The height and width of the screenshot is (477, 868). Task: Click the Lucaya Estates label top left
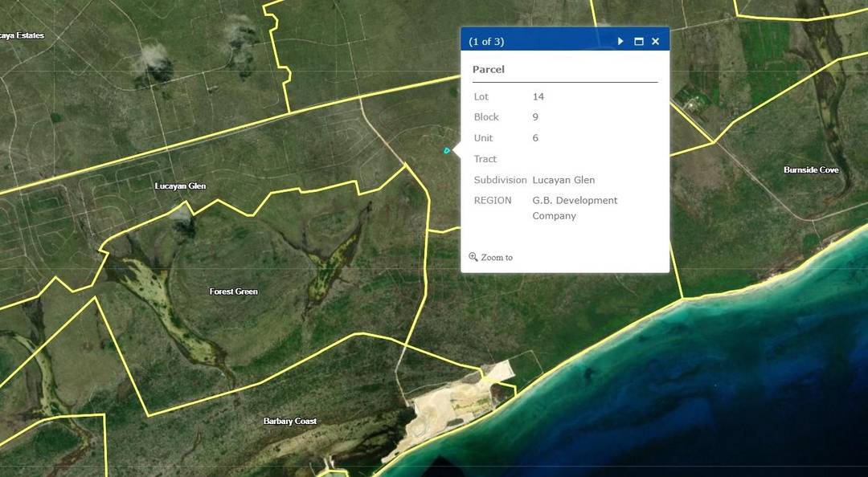tap(23, 35)
